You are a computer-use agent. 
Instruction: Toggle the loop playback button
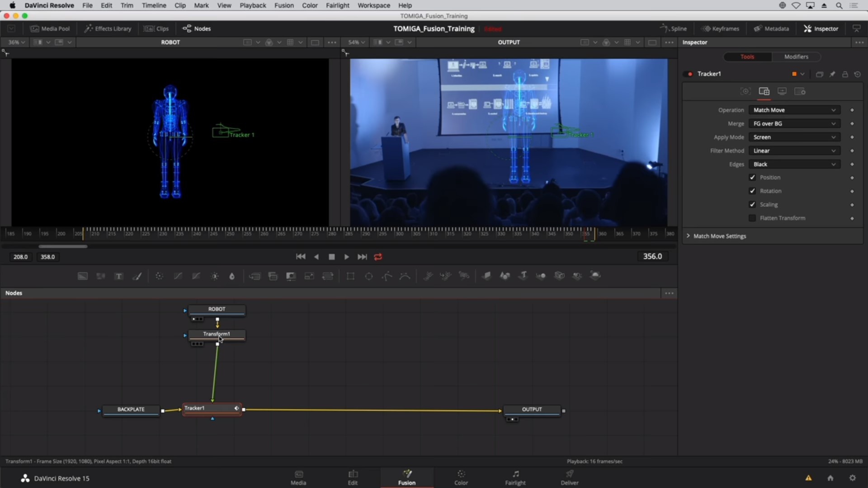point(378,257)
